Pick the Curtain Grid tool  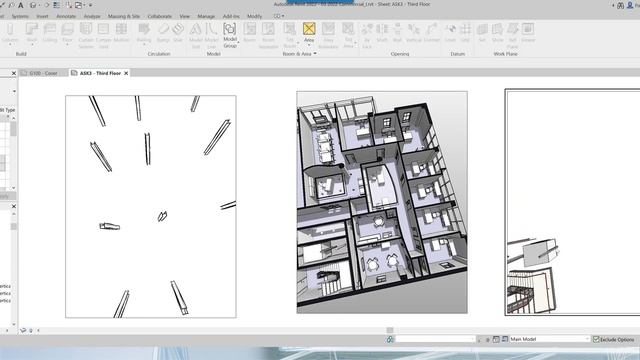(x=104, y=36)
